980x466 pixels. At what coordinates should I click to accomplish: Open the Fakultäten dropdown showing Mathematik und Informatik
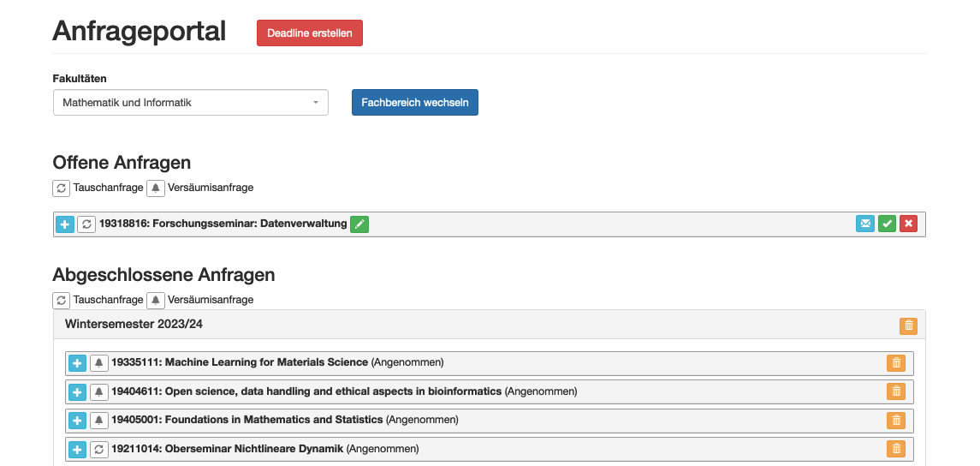pyautogui.click(x=191, y=103)
